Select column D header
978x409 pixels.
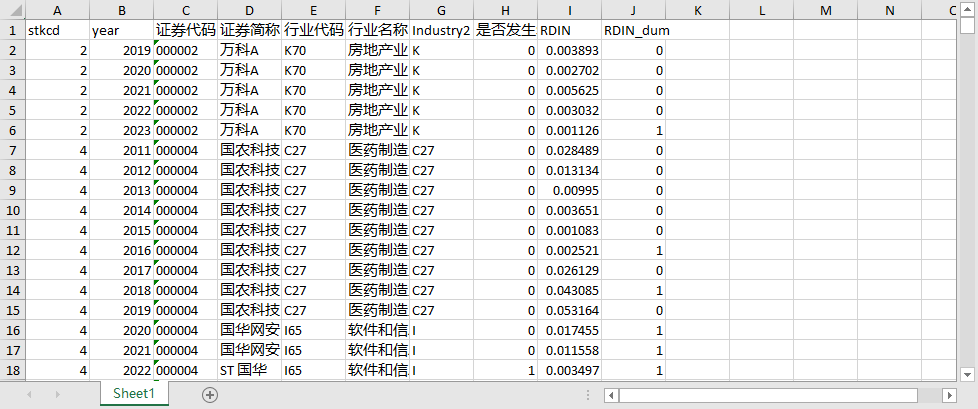pos(250,10)
